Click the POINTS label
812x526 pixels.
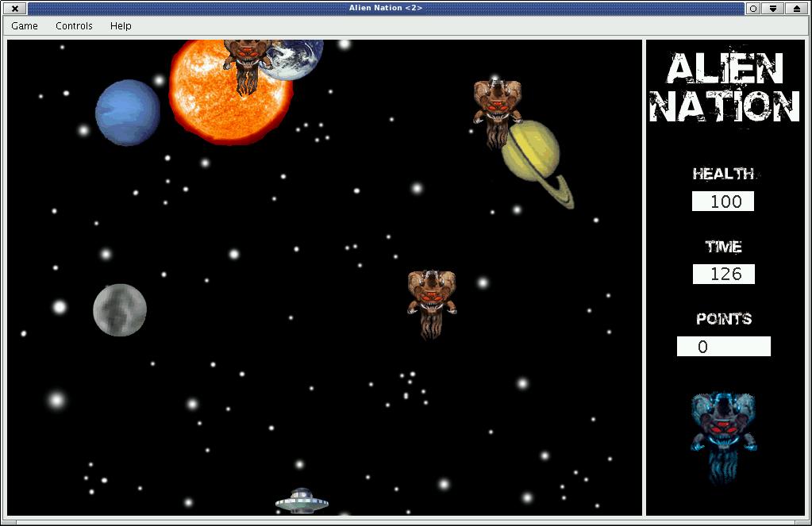(723, 319)
